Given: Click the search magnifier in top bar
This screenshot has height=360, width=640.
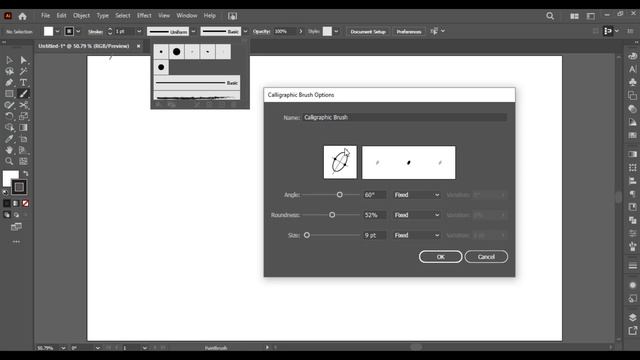Looking at the screenshot, I should [550, 16].
